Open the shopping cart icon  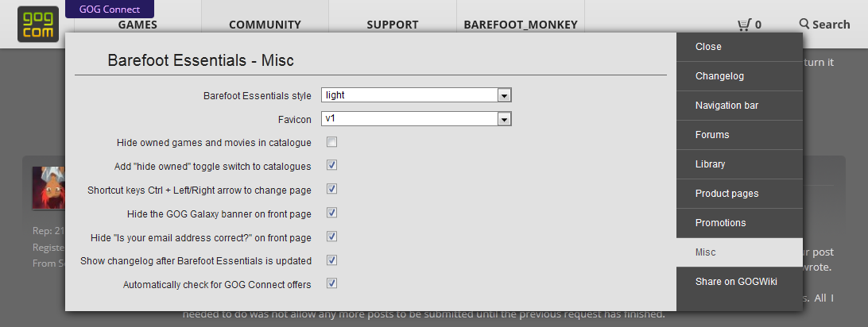pos(744,25)
